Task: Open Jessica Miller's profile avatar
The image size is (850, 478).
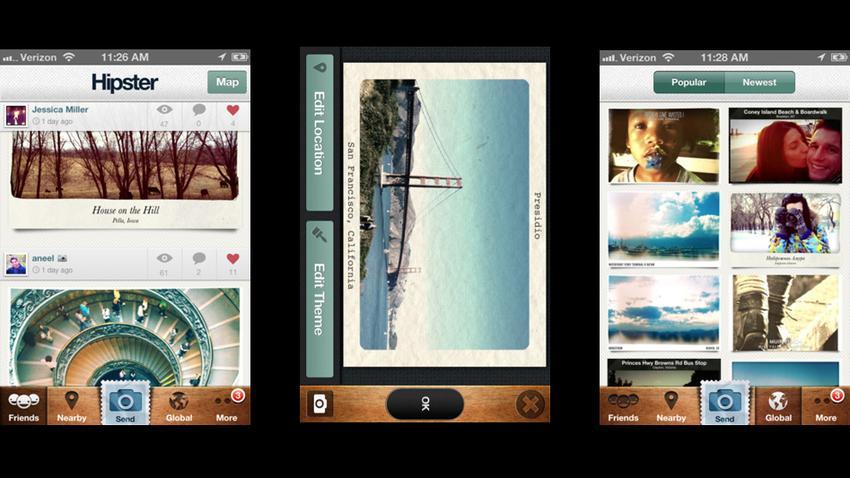Action: 16,115
